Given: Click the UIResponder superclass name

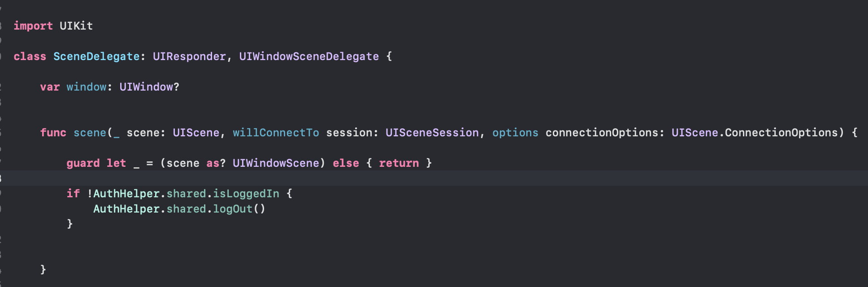Looking at the screenshot, I should (189, 57).
